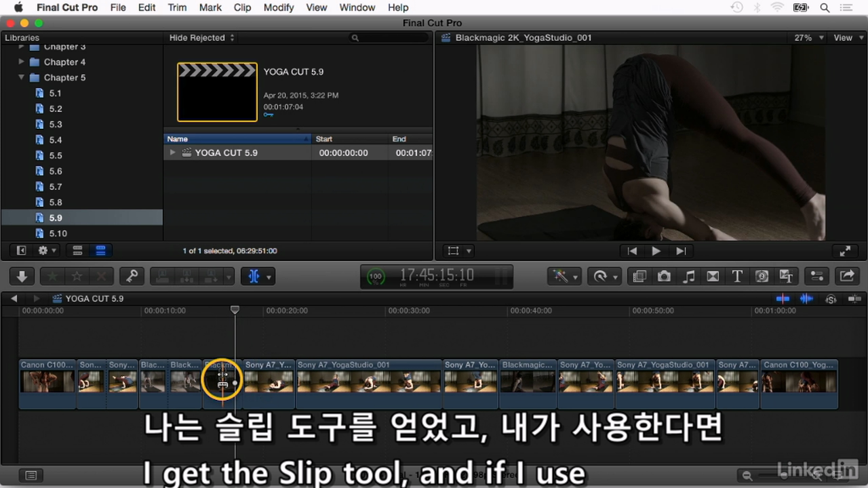The width and height of the screenshot is (868, 488).
Task: Open the viewer View options dropdown
Action: click(847, 38)
